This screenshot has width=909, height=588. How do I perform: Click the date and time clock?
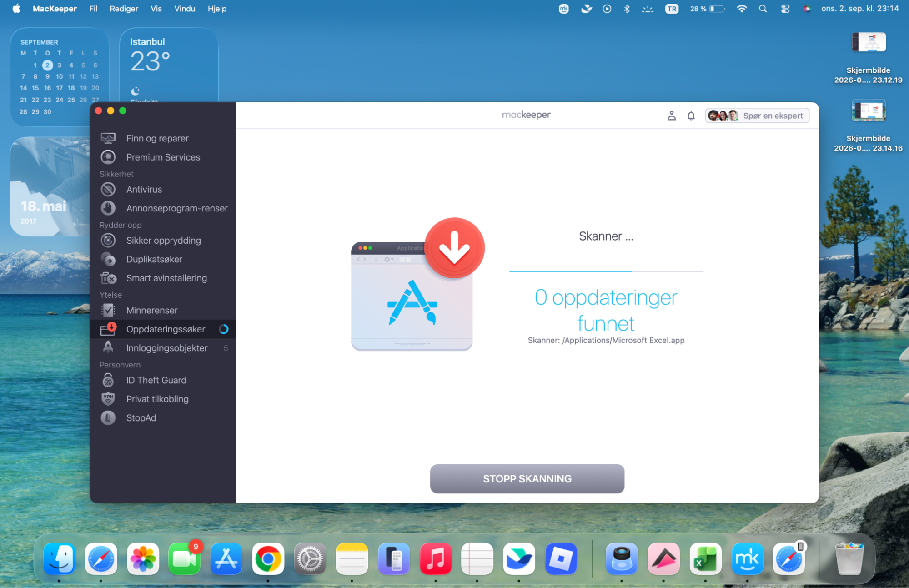pos(860,9)
